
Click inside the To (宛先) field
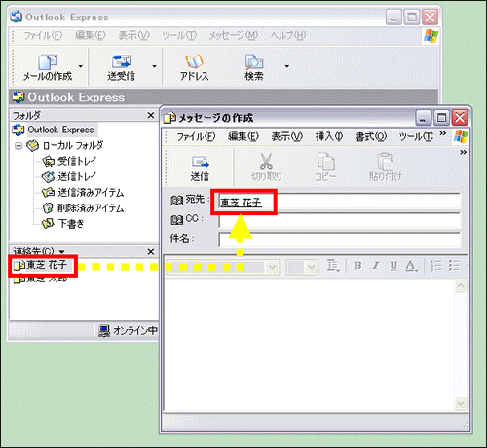[x=339, y=202]
